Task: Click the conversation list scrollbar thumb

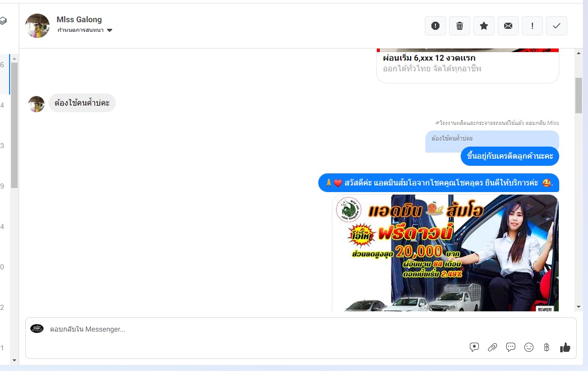Action: click(14, 125)
